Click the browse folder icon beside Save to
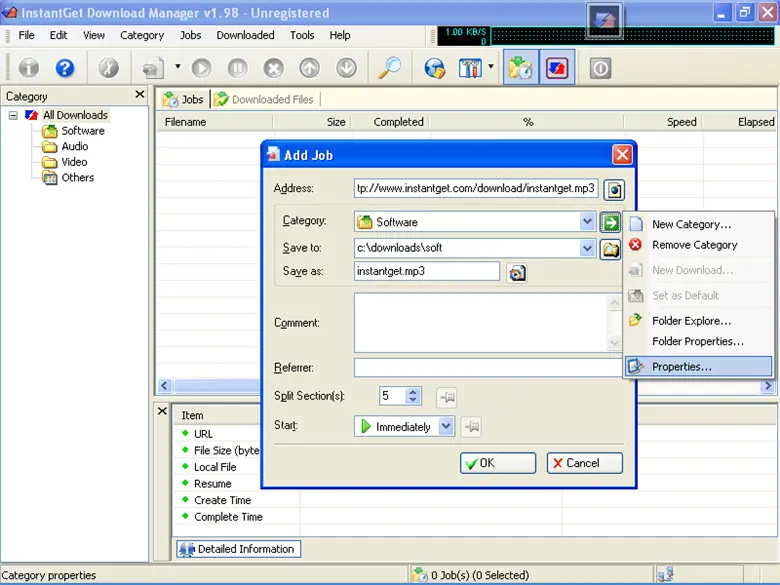 point(611,247)
